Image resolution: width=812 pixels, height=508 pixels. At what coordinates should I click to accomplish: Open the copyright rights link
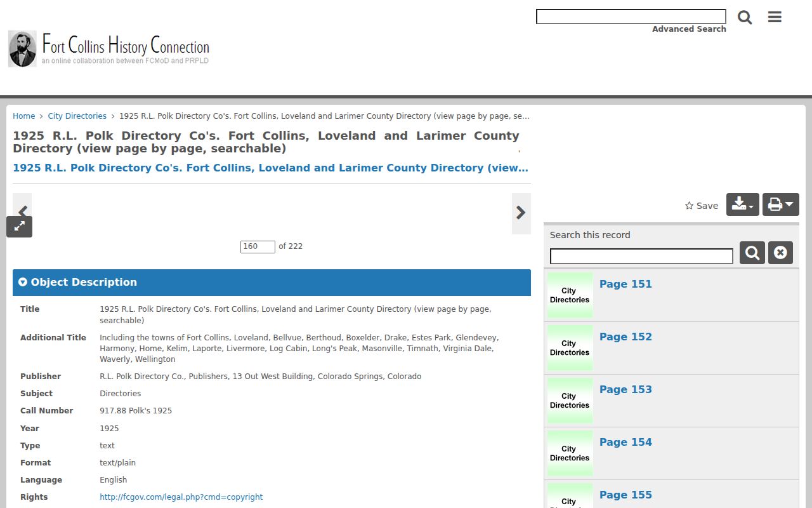(181, 497)
